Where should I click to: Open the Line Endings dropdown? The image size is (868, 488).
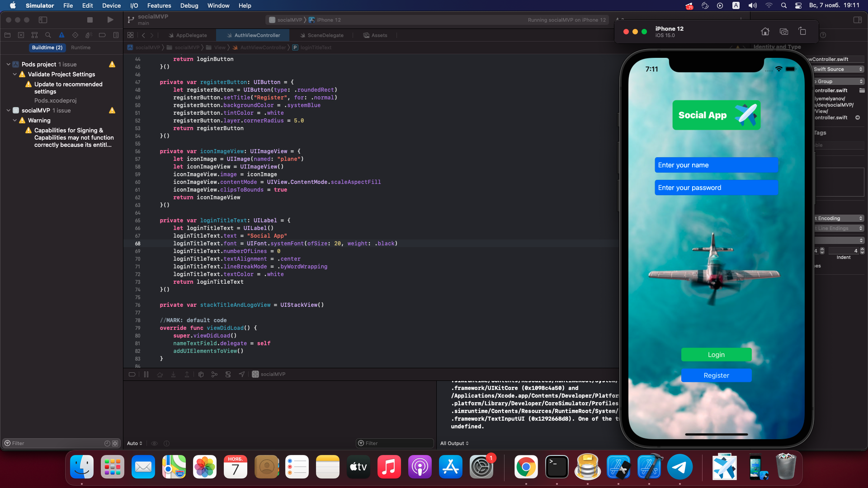coord(839,228)
